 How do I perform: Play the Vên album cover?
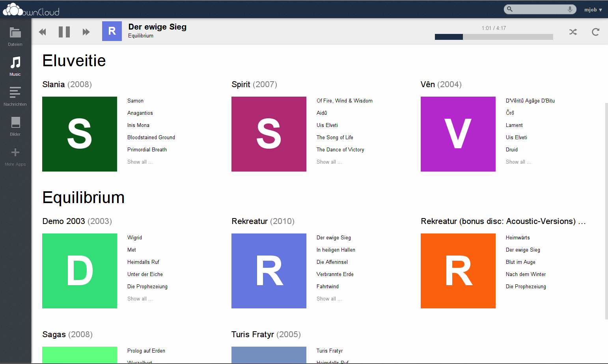point(458,134)
